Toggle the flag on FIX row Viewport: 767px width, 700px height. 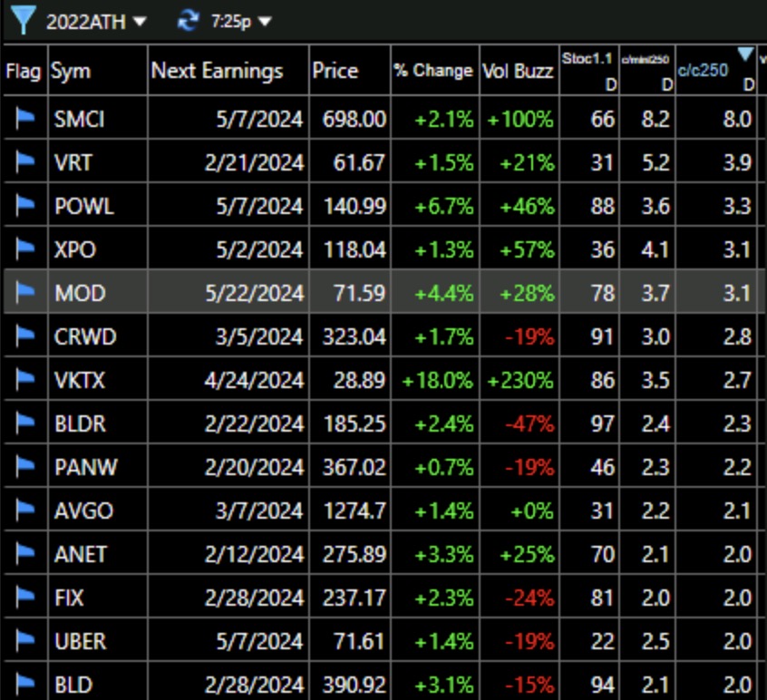click(x=25, y=598)
